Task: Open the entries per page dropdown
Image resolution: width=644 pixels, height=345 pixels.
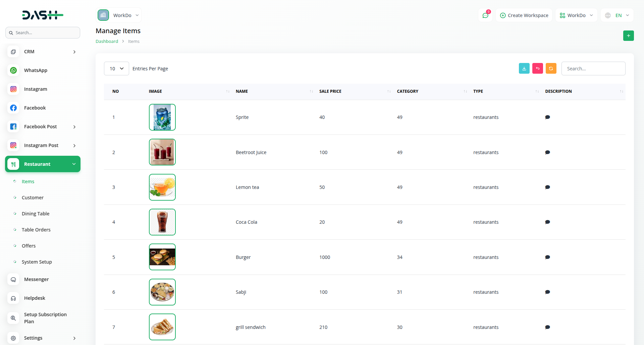Action: [116, 69]
